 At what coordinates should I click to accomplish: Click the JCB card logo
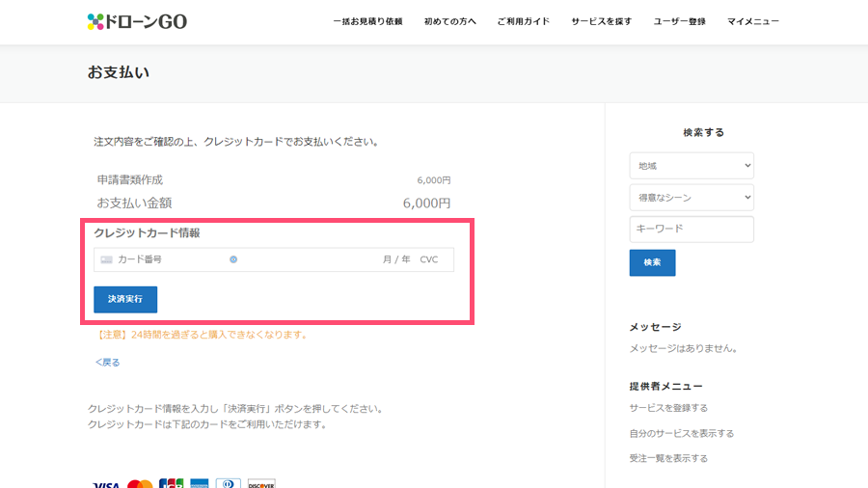pos(171,483)
